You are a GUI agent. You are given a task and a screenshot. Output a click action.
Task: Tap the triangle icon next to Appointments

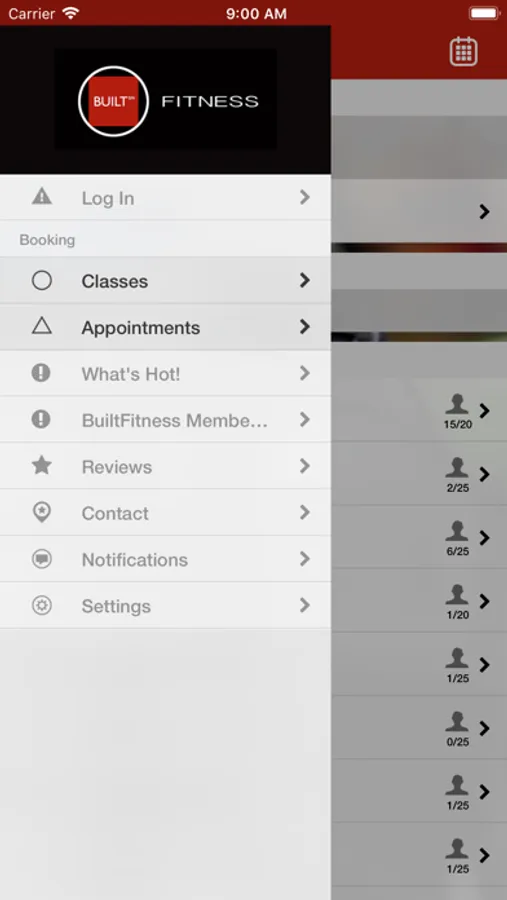point(42,326)
